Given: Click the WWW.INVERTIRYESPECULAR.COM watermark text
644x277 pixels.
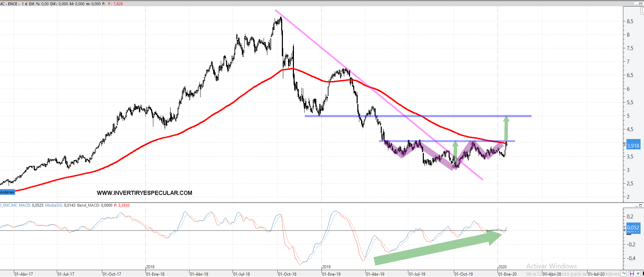Looking at the screenshot, I should pos(144,193).
